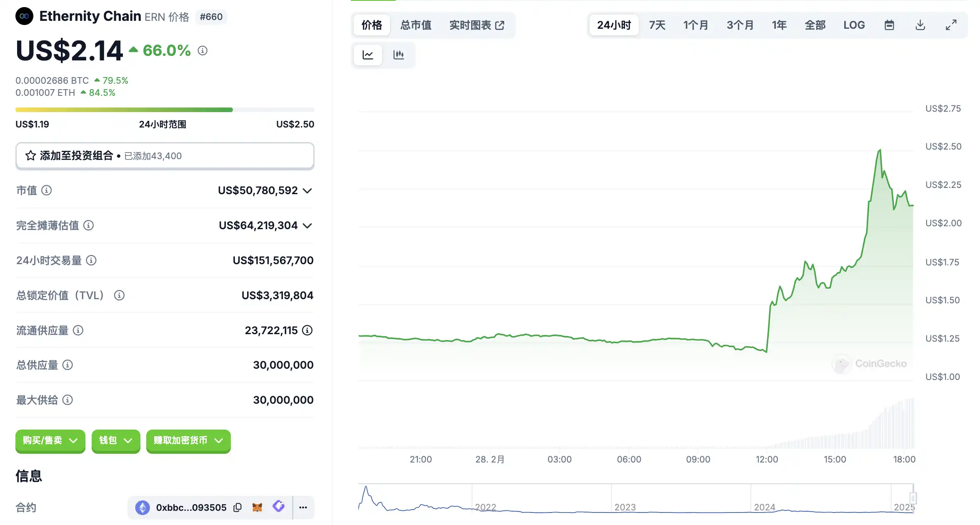The height and width of the screenshot is (525, 980).
Task: Open the 实时图表 external chart
Action: tap(477, 25)
